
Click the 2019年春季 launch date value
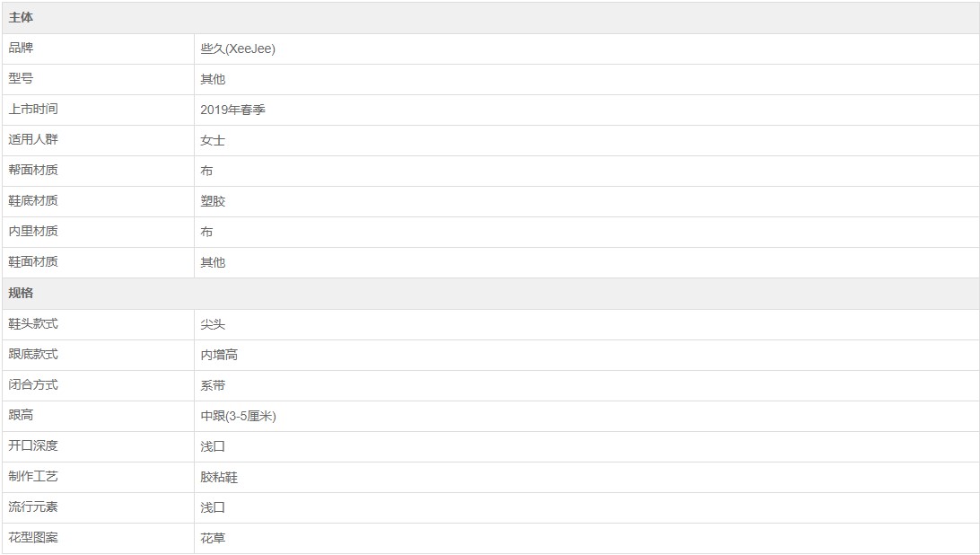pos(232,110)
